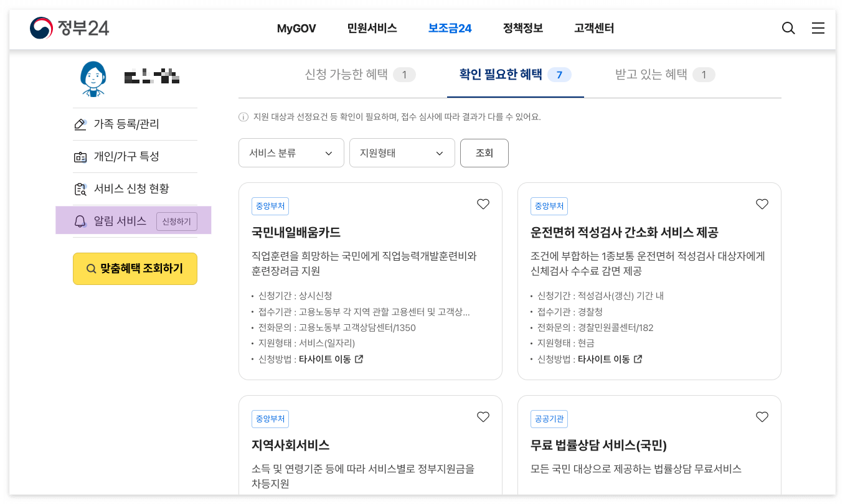
Task: Click the clipboard icon beside 서비스 신청 현황
Action: pyautogui.click(x=80, y=189)
